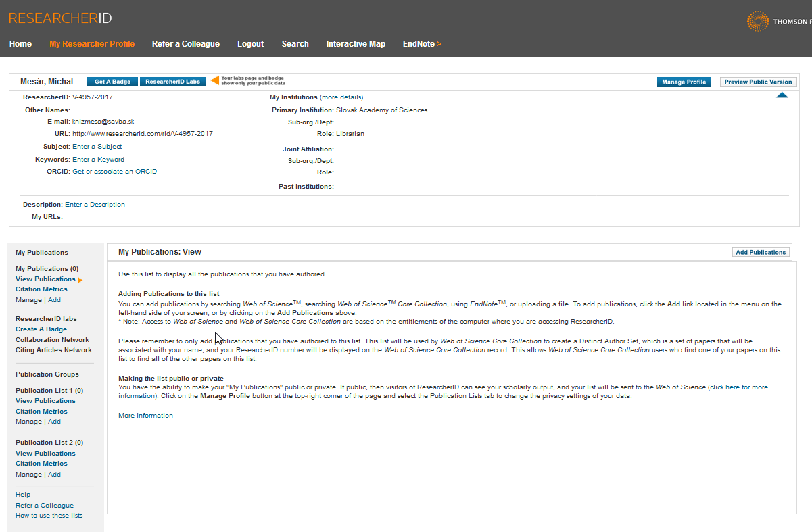Click Add under Publication List 1
Screen dimensions: 812x532
point(55,422)
